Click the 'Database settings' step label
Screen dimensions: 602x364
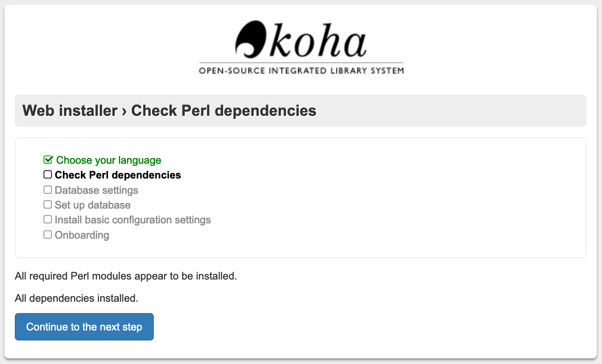click(96, 190)
